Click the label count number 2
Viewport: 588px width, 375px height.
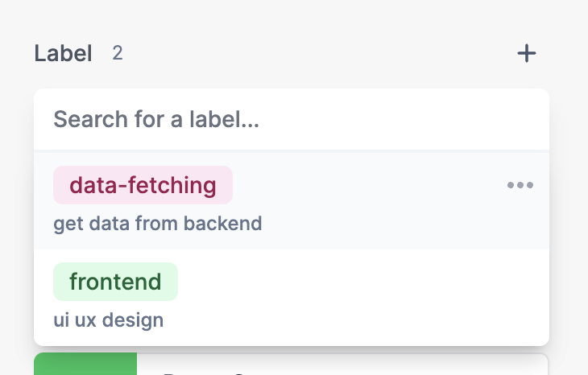click(118, 53)
